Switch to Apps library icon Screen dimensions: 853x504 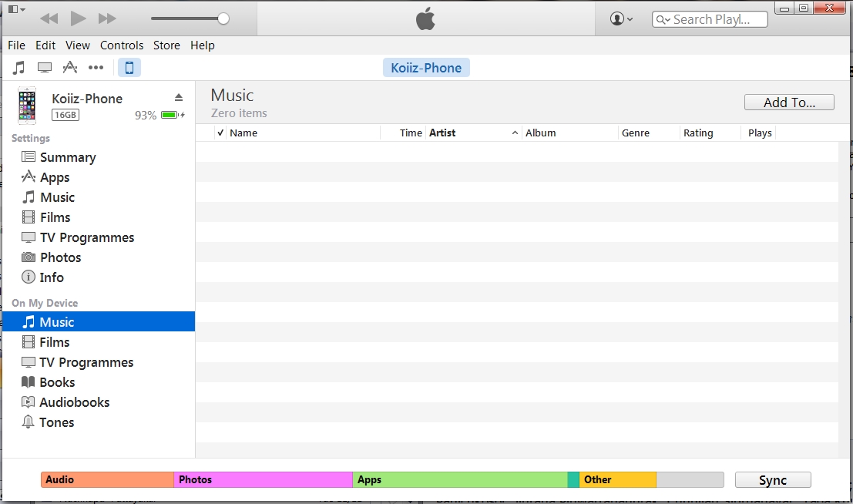point(69,68)
